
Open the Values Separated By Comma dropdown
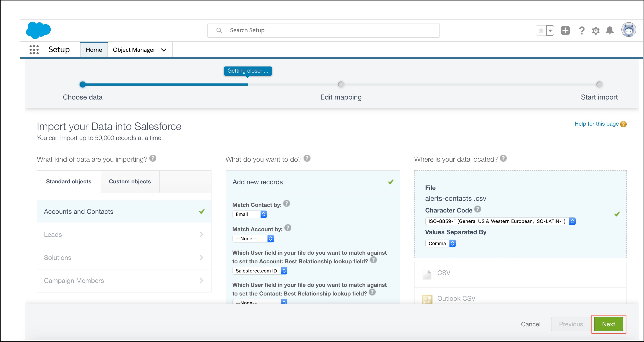pyautogui.click(x=440, y=243)
